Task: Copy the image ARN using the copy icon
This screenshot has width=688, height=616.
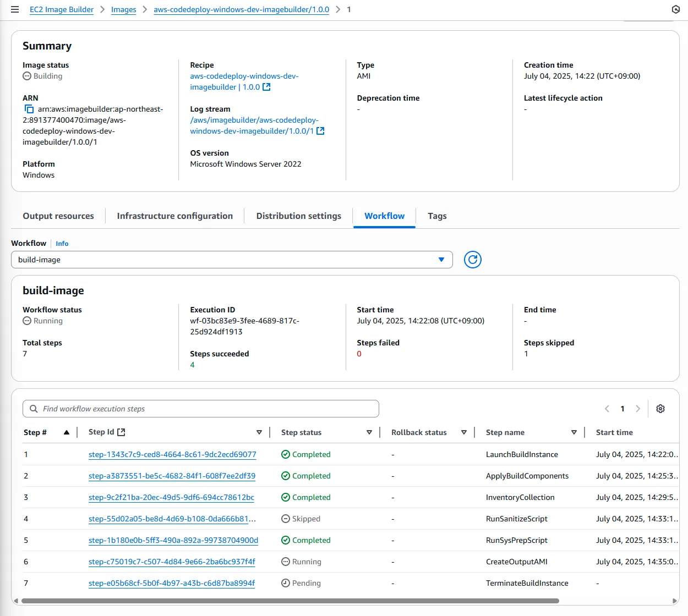Action: (x=30, y=109)
